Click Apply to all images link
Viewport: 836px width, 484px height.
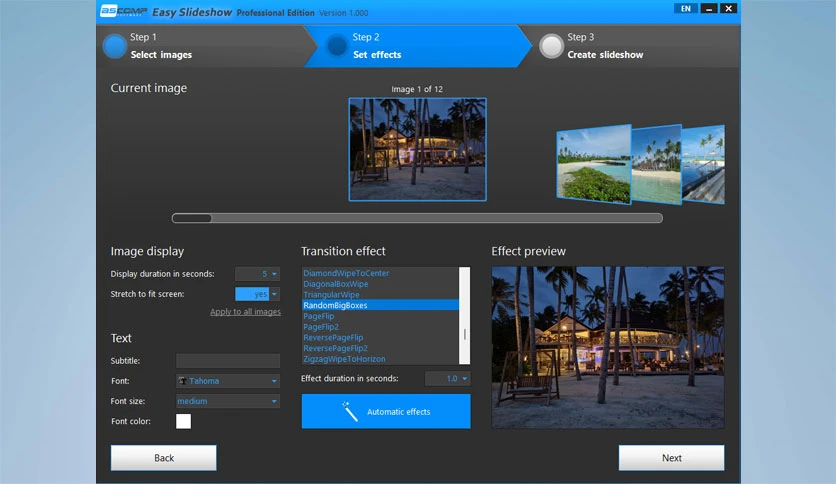(x=245, y=312)
